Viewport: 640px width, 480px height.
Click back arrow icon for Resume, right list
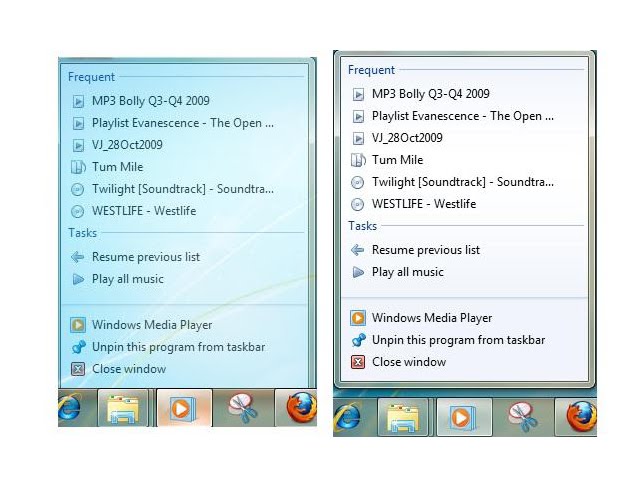coord(358,250)
